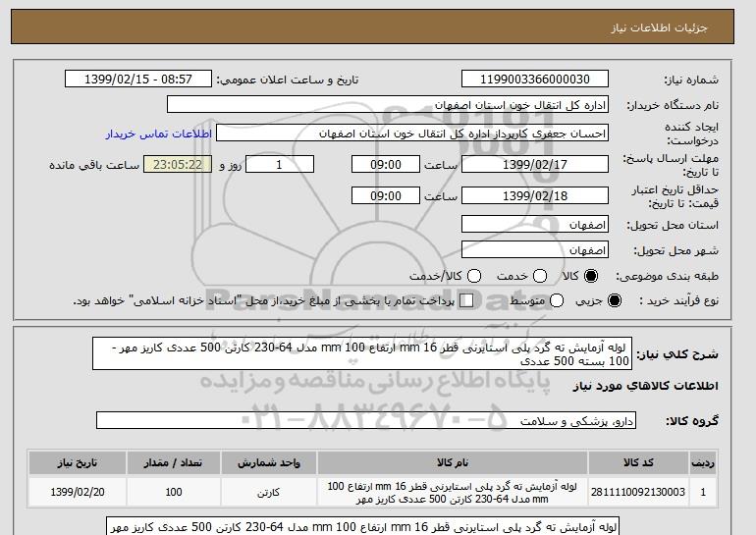The image size is (756, 535).
Task: Click the public announcement date field 1399/02/15
Action: [x=138, y=80]
